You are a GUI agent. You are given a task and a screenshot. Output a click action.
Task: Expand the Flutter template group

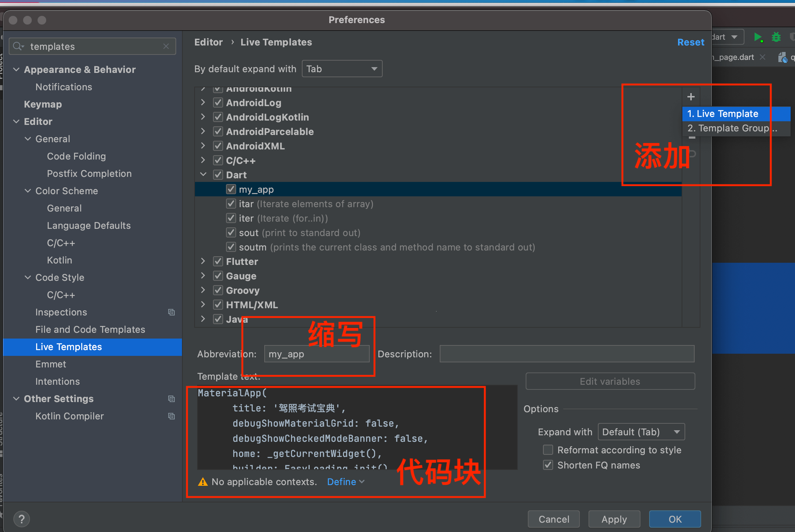(x=203, y=261)
